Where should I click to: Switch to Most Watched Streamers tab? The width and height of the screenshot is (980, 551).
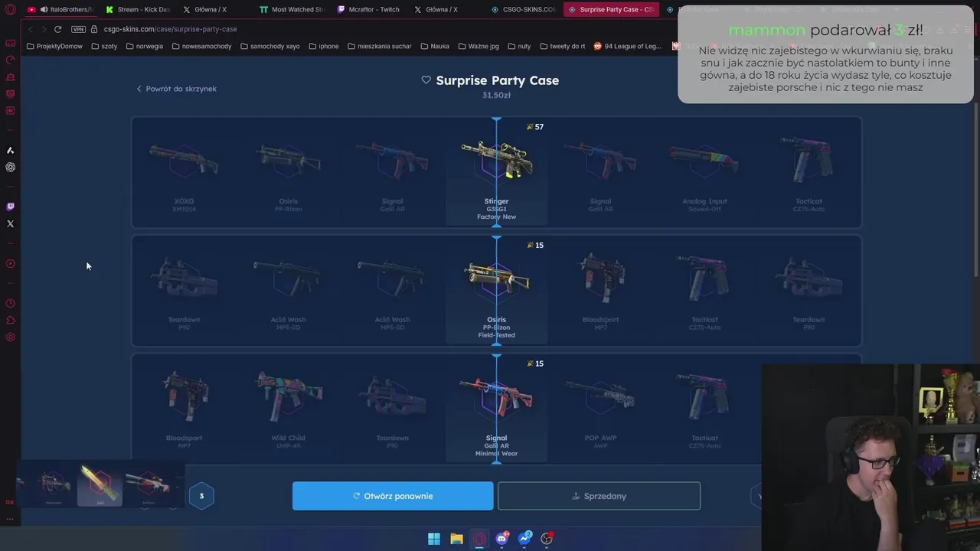292,9
